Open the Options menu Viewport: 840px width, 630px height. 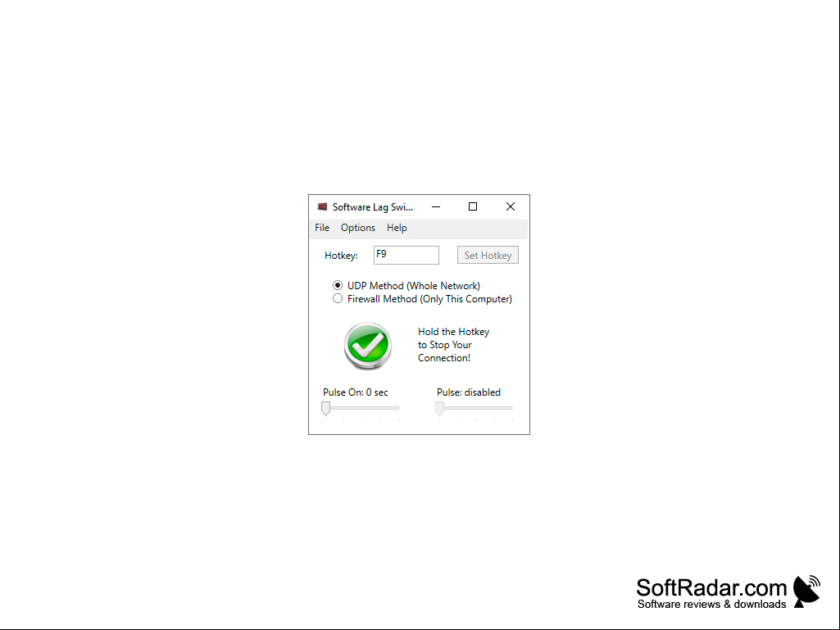(x=358, y=228)
